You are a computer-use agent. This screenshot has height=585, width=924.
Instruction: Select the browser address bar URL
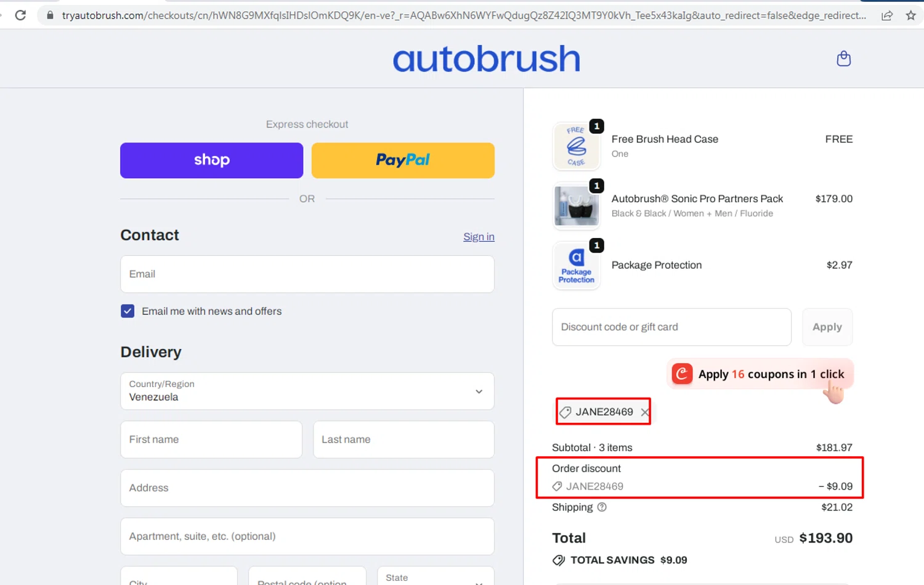[x=464, y=15]
